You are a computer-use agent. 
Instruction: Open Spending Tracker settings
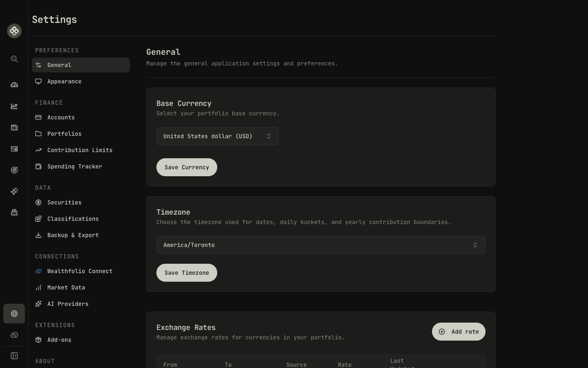pyautogui.click(x=81, y=166)
